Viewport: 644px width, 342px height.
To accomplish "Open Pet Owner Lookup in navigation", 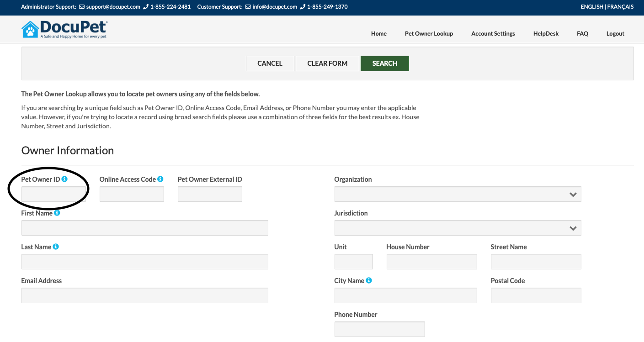I will coord(429,33).
